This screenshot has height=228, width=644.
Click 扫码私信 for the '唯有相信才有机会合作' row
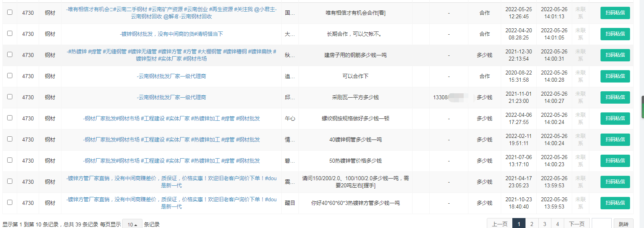point(615,13)
